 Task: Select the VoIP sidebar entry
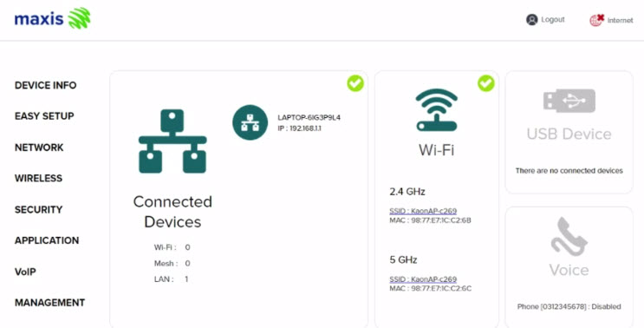[x=25, y=272]
